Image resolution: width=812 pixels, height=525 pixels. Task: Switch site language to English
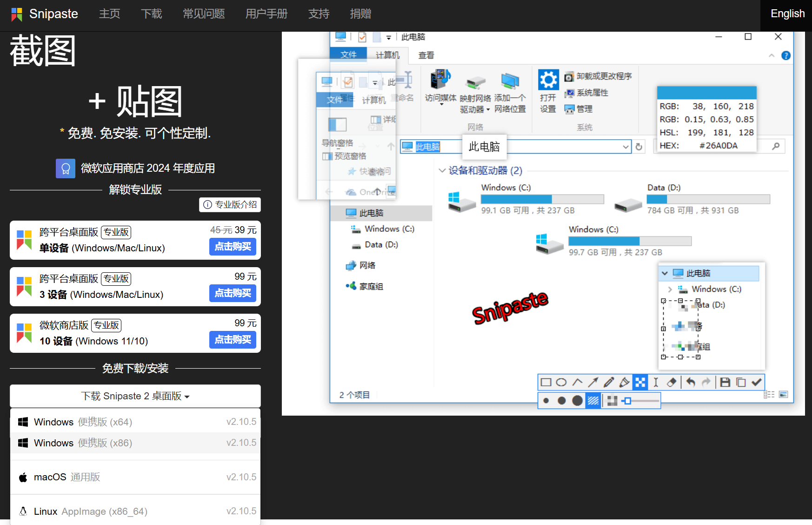[x=787, y=14]
